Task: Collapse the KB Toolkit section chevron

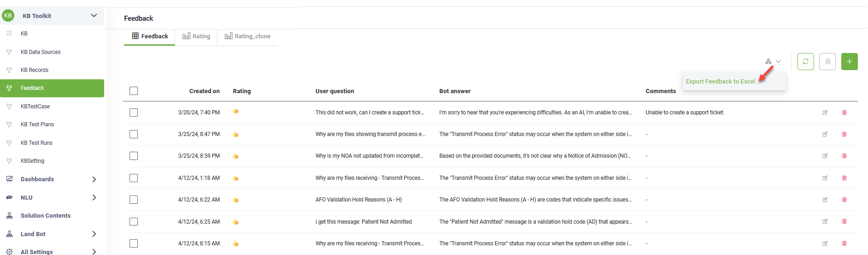Action: click(x=94, y=16)
